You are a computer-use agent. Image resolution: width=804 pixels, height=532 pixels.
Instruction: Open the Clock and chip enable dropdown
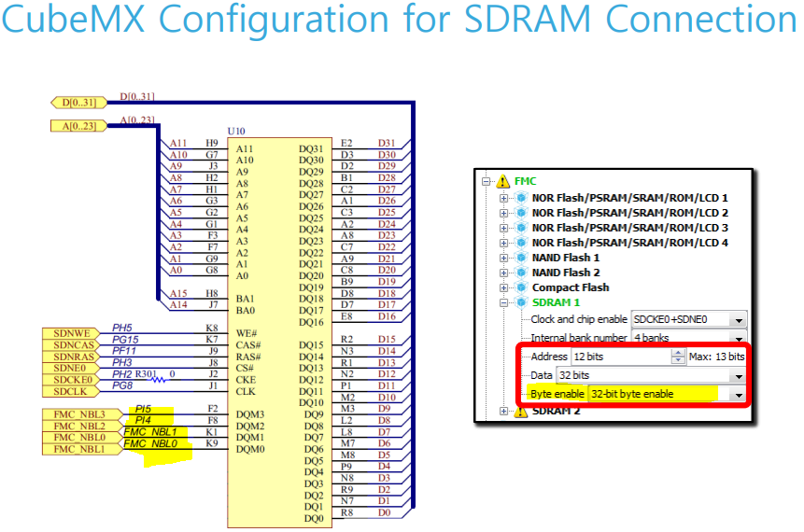[x=739, y=320]
